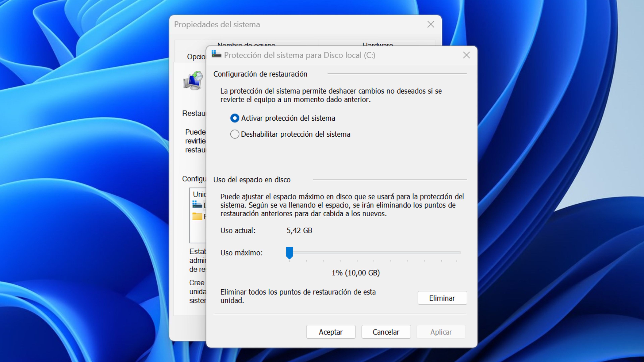Click the Uso actual label
Viewport: 644px width, 362px height.
238,231
